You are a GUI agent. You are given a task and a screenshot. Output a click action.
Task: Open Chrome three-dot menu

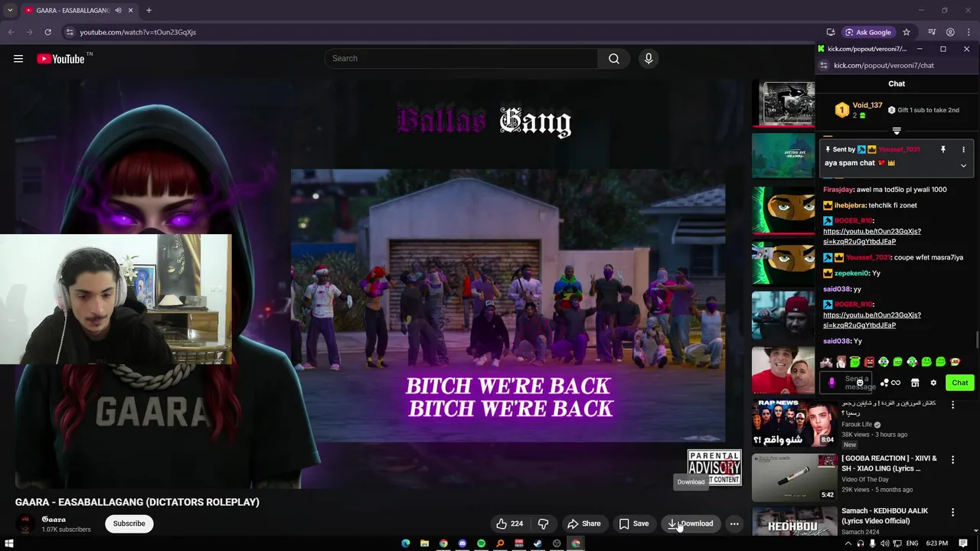click(969, 32)
